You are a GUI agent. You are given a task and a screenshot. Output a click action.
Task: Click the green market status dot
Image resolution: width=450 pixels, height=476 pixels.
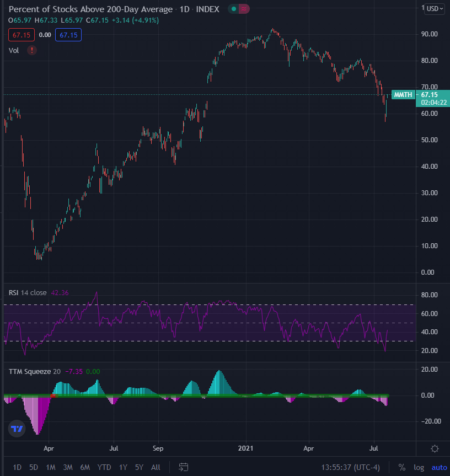tap(234, 9)
